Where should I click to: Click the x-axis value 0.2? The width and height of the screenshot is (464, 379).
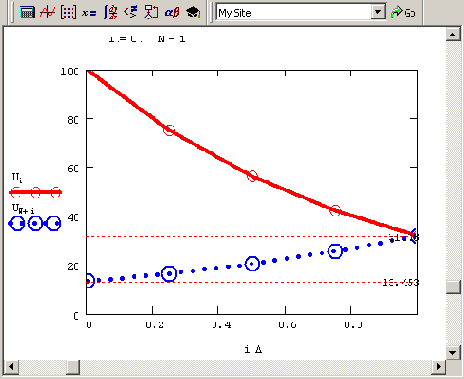tap(154, 325)
